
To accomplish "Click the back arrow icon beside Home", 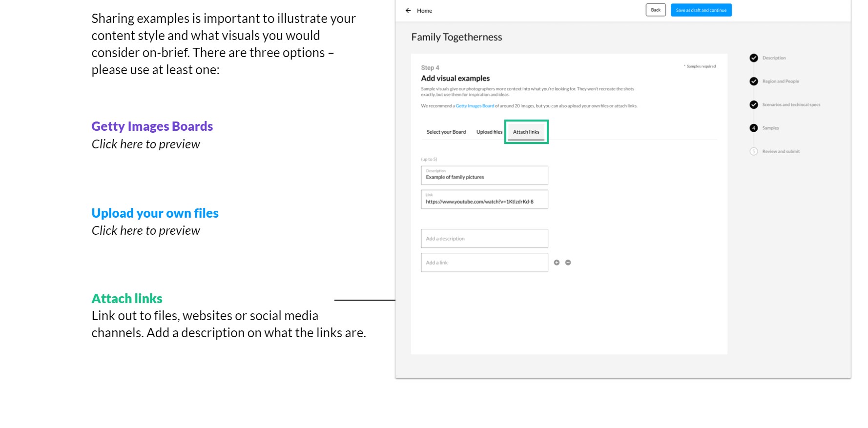I will click(x=408, y=10).
